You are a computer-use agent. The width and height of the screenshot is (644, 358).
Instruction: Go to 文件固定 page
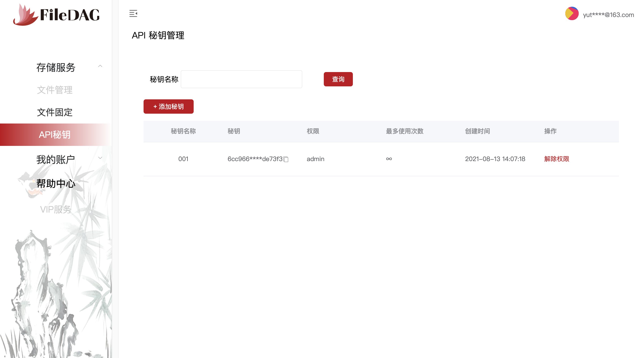point(55,112)
